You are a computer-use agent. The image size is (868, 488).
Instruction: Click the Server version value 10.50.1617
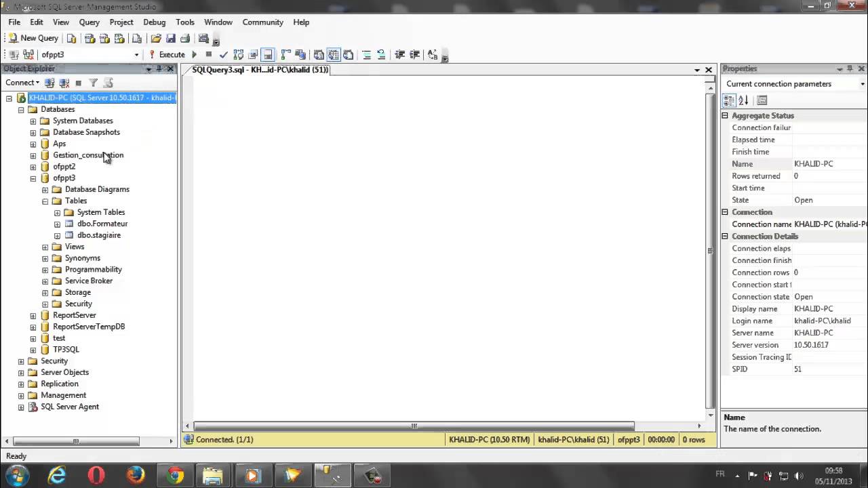[x=811, y=345]
